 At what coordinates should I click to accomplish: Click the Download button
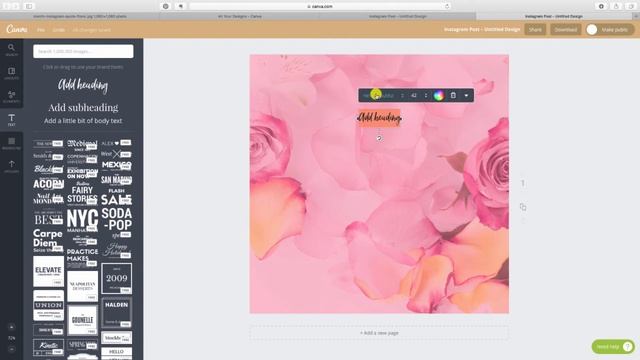(x=565, y=29)
